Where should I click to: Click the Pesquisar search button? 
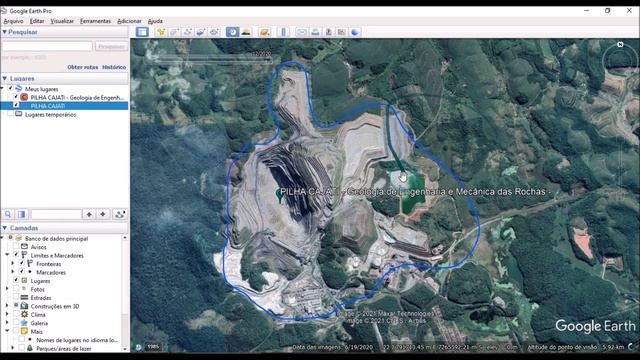coord(111,46)
